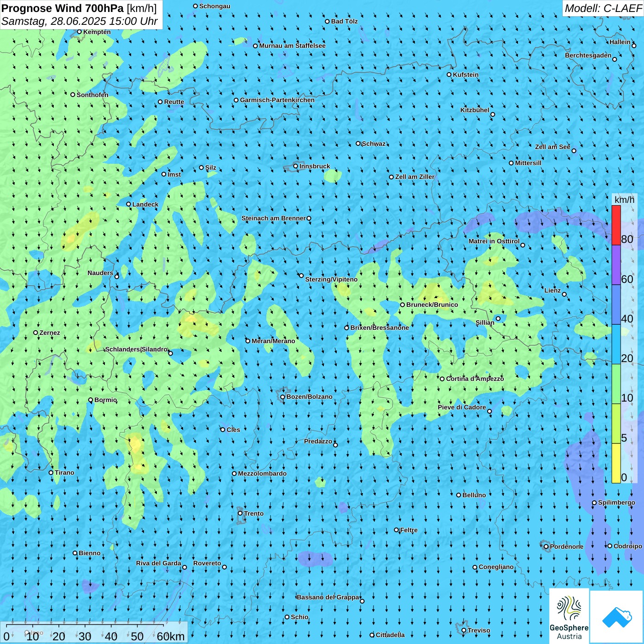The image size is (644, 644).
Task: Click the GeoSphere Austria logo
Action: 569,616
